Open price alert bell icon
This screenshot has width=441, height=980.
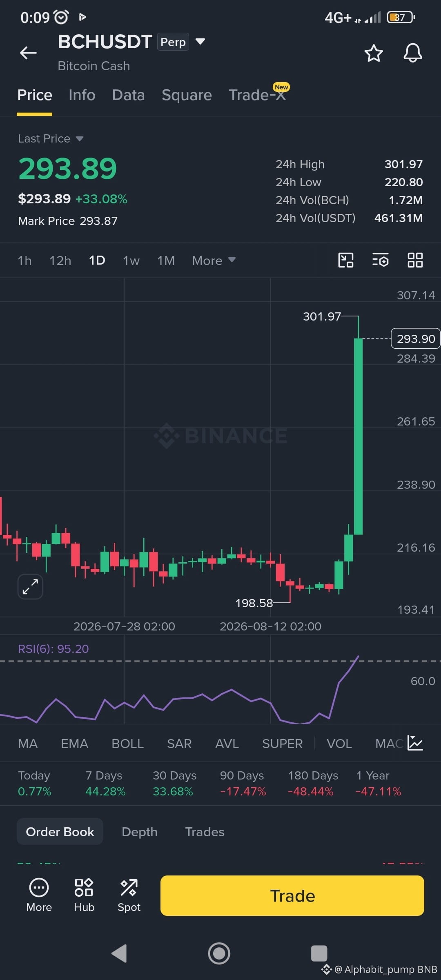coord(412,53)
